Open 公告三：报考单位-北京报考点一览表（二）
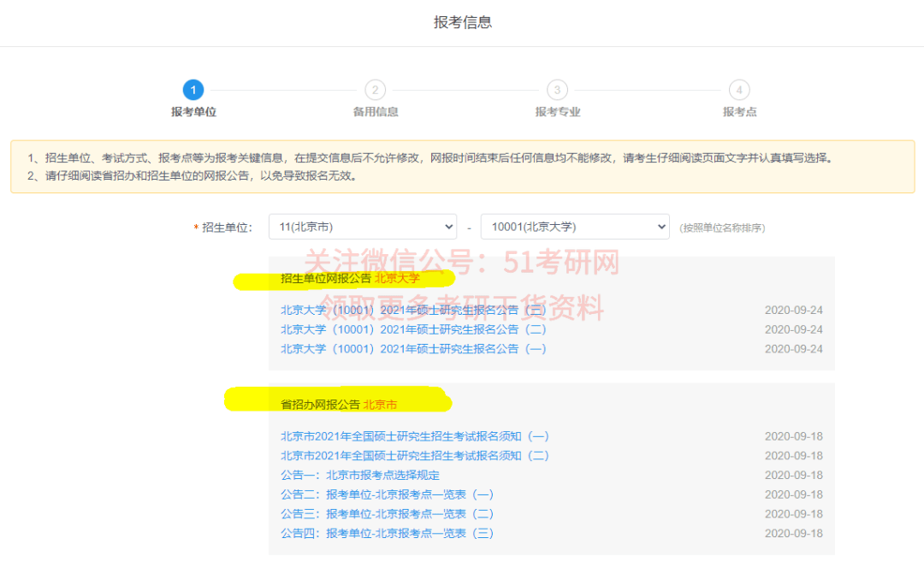This screenshot has height=568, width=924. (x=388, y=514)
